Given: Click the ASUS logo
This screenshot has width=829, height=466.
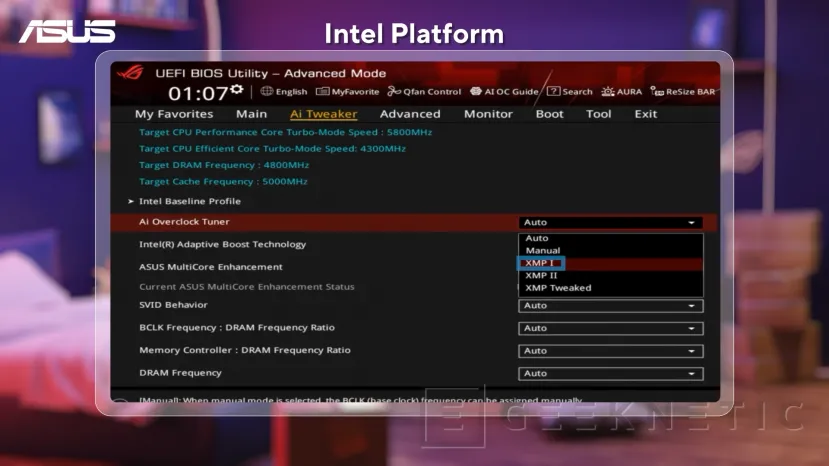Looking at the screenshot, I should [x=67, y=32].
